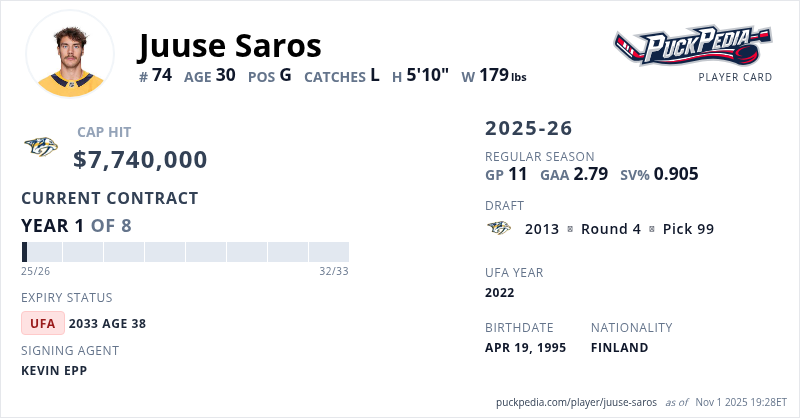The width and height of the screenshot is (800, 418).
Task: Click the Round 4 draft text
Action: coord(611,229)
